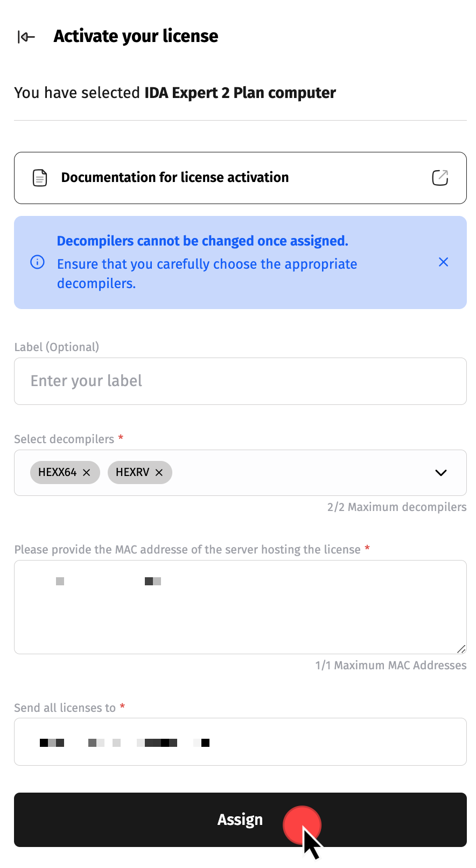
Task: Click the back arrow icon beside the heading
Action: click(x=26, y=37)
